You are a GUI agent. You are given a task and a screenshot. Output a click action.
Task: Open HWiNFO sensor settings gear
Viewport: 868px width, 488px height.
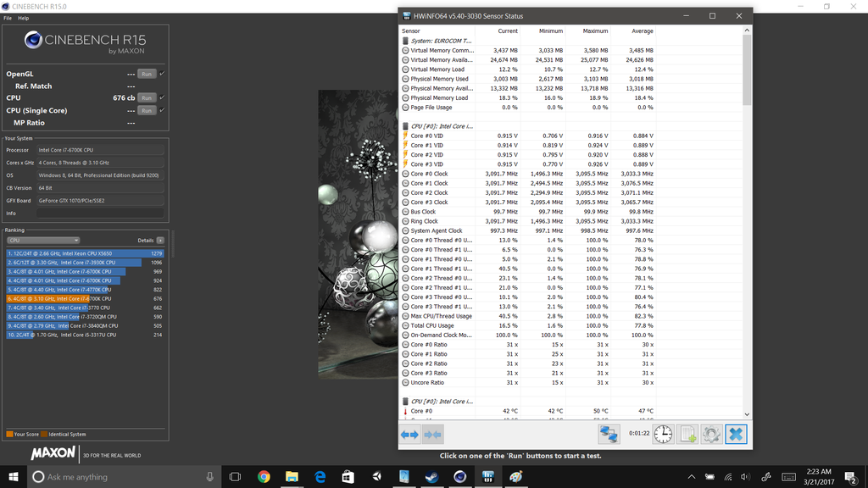click(711, 435)
